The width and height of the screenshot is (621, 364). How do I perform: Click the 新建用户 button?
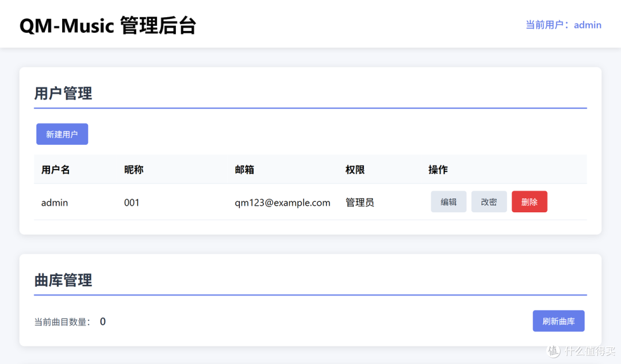click(x=62, y=134)
